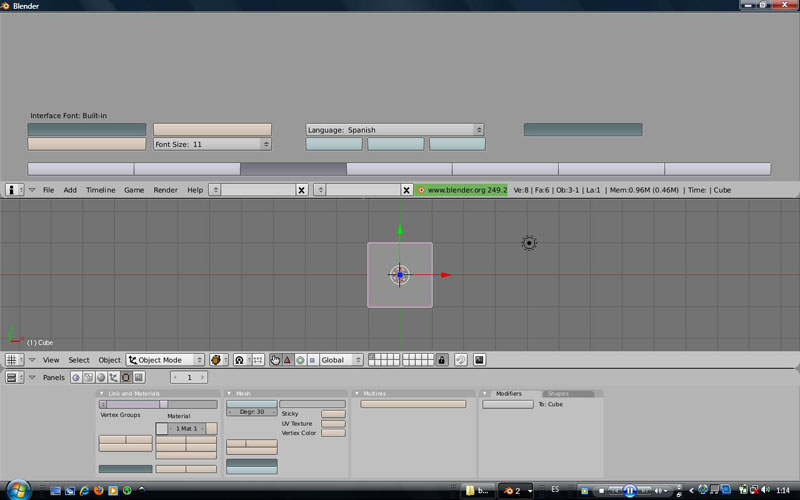Toggle move object centers only icon
Viewport: 800px width, 500px height.
tap(258, 360)
